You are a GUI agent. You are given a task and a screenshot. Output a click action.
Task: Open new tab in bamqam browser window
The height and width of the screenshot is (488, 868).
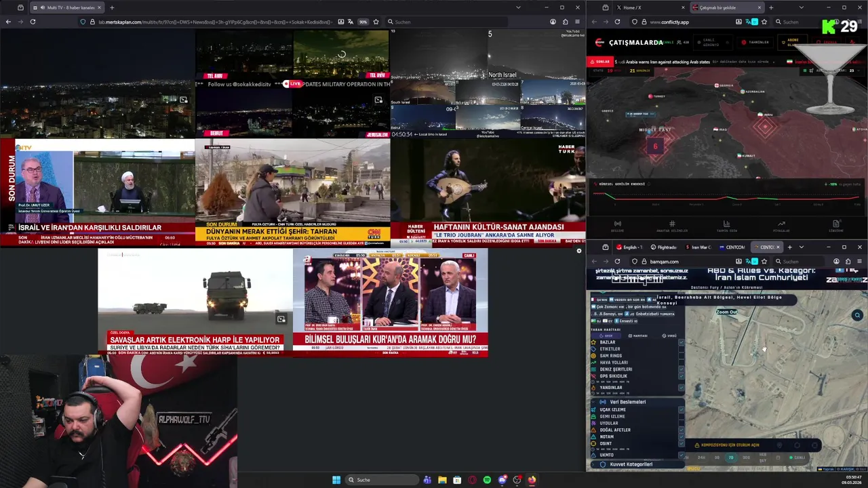coord(789,247)
